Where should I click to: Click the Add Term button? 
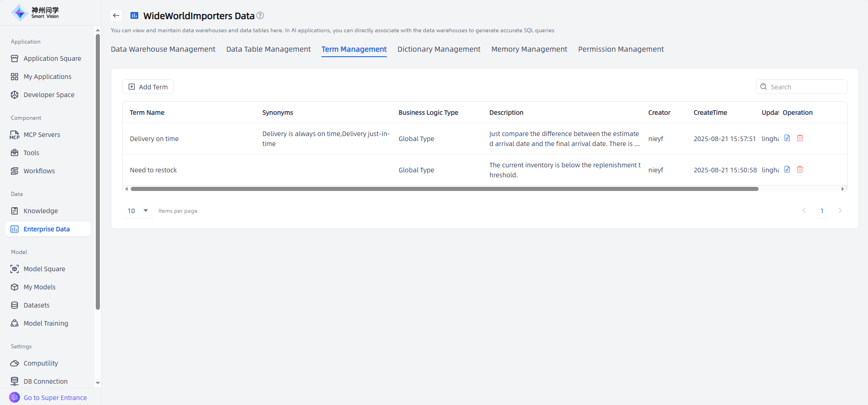pyautogui.click(x=148, y=87)
